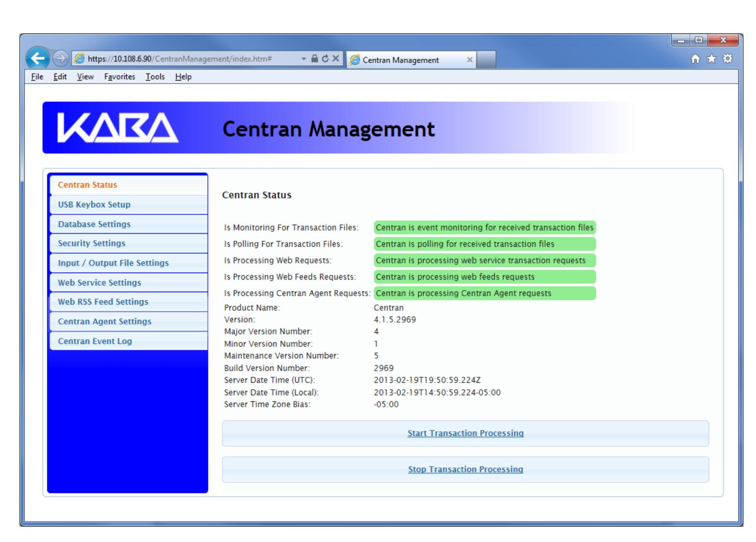Open Centran Event Log
This screenshot has width=756, height=542.
(x=128, y=341)
